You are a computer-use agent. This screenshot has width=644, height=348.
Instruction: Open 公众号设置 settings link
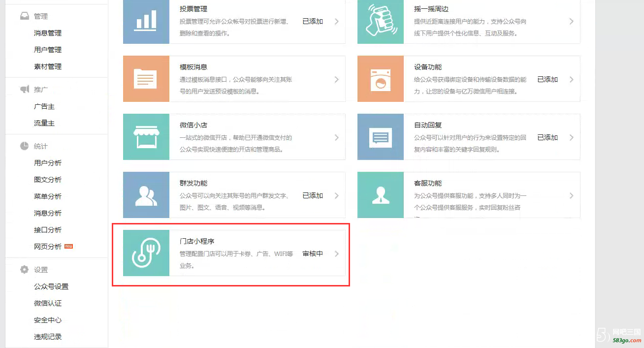pyautogui.click(x=51, y=286)
